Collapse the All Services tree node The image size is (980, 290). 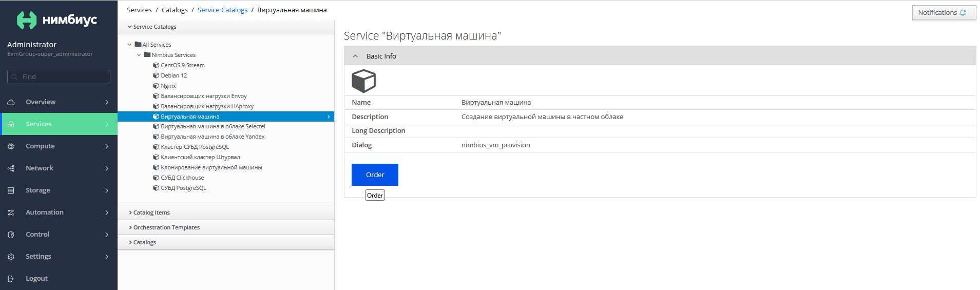point(130,45)
